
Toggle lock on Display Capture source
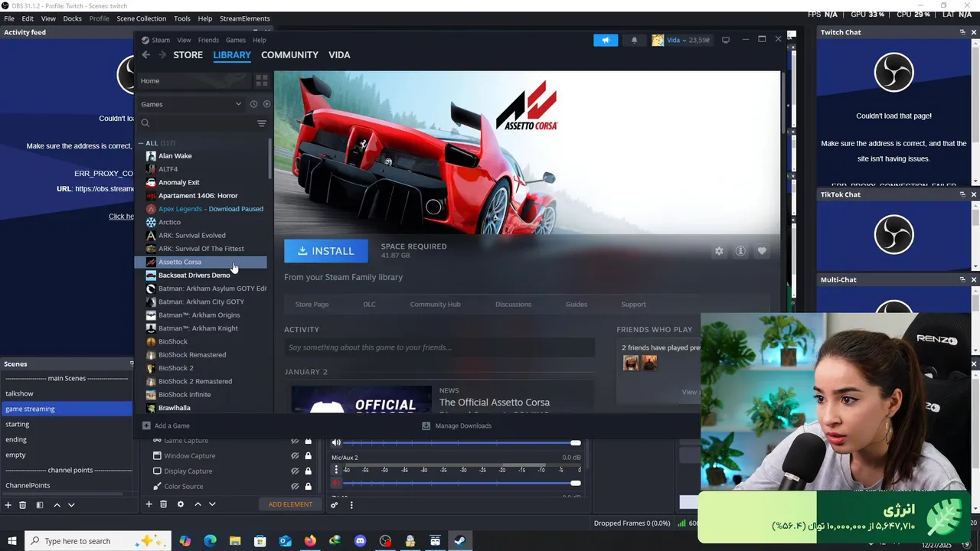[309, 471]
